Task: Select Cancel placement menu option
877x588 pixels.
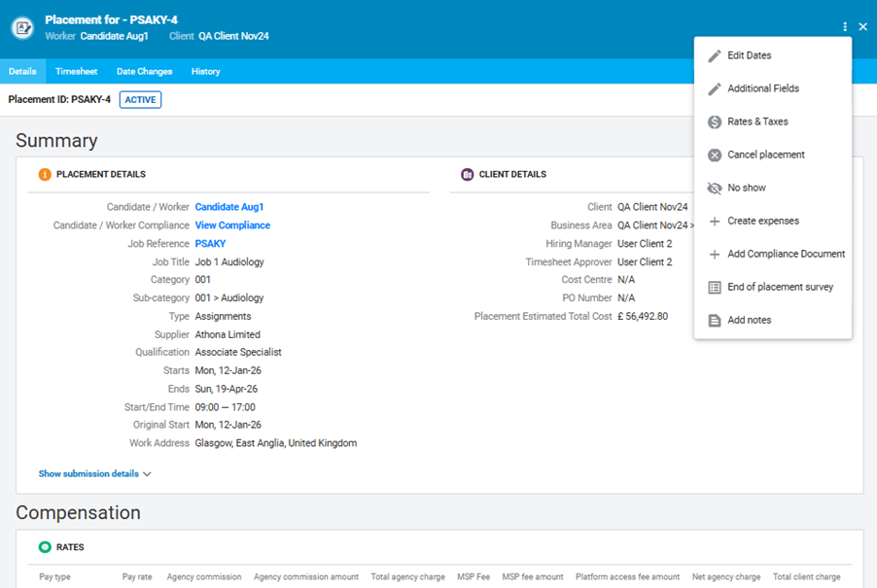Action: (772, 155)
